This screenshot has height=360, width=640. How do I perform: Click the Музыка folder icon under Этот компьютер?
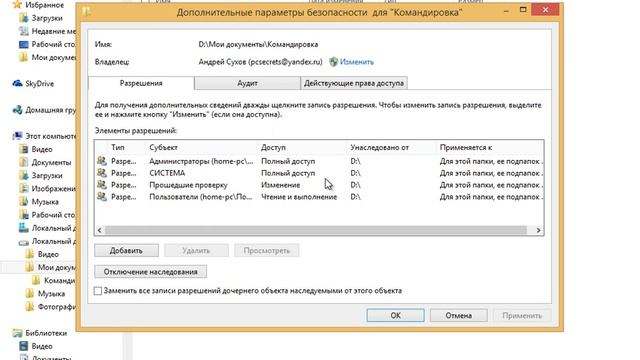pyautogui.click(x=24, y=201)
